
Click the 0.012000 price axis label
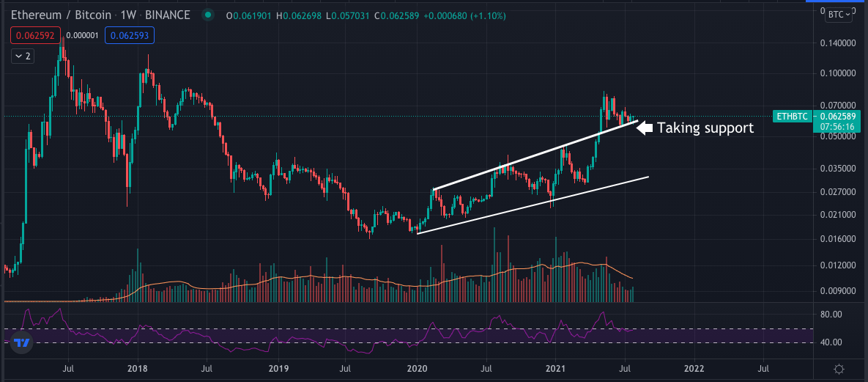(838, 265)
